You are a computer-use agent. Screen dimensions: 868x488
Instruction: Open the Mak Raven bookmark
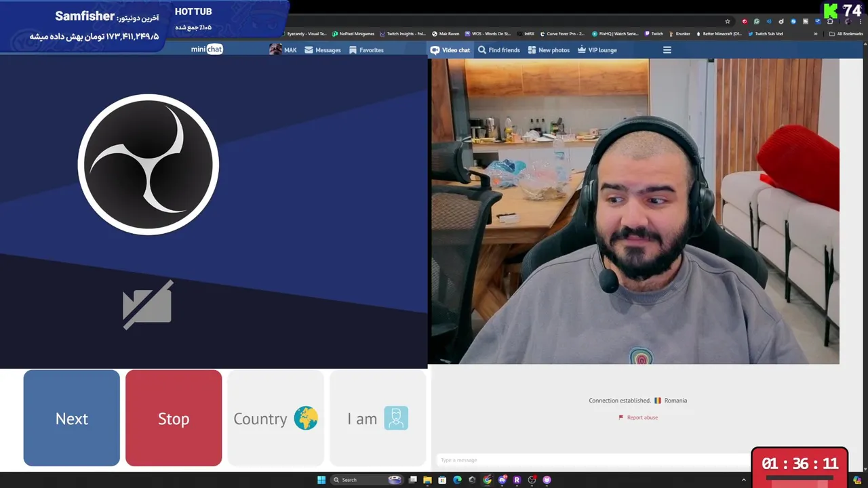(x=446, y=34)
